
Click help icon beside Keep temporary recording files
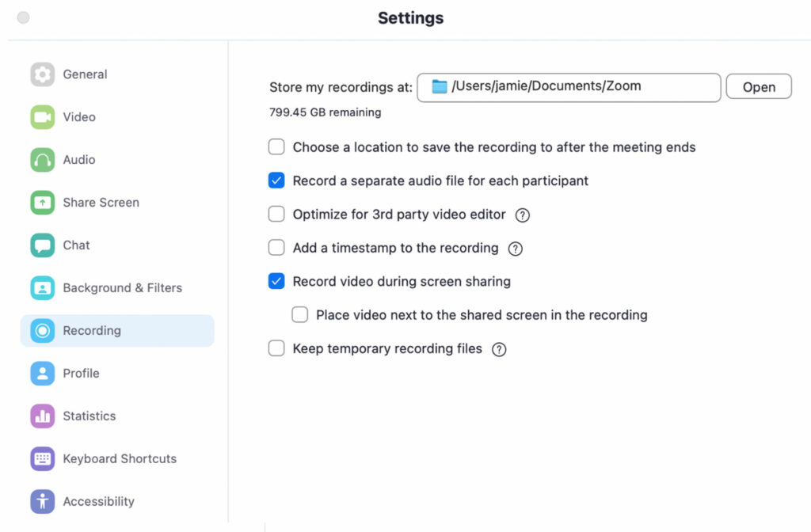[x=499, y=349]
